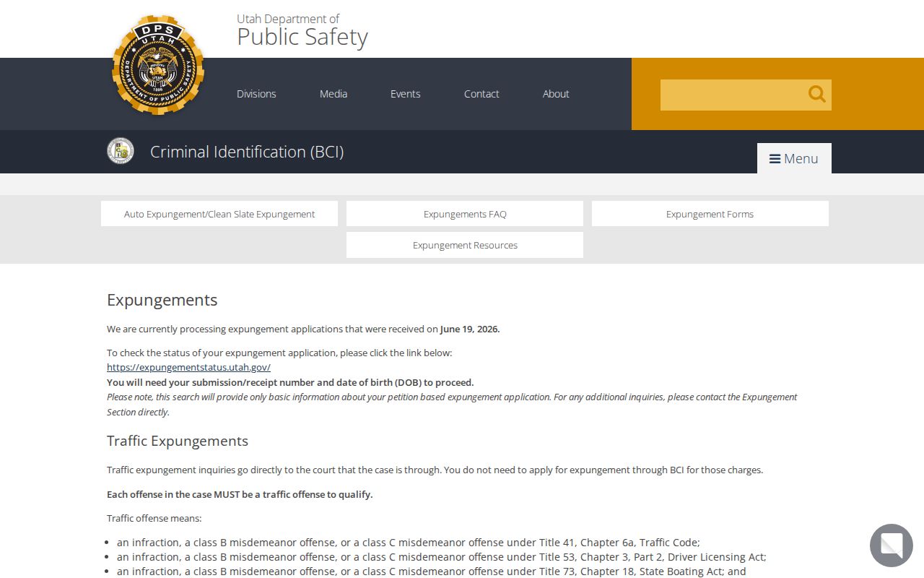The image size is (924, 578).
Task: Click the bullet mentioning Traffic Code
Action: [x=409, y=543]
